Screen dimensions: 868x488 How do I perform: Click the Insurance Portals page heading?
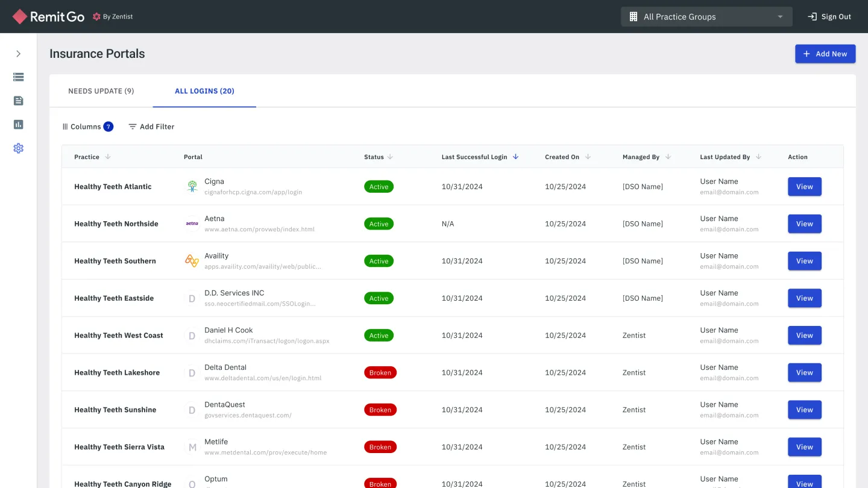97,54
